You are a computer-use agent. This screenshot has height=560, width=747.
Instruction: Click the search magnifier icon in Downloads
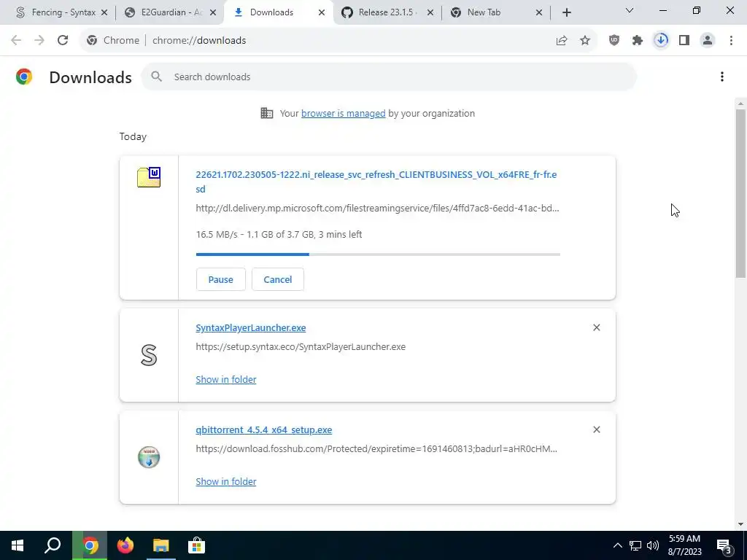click(157, 76)
